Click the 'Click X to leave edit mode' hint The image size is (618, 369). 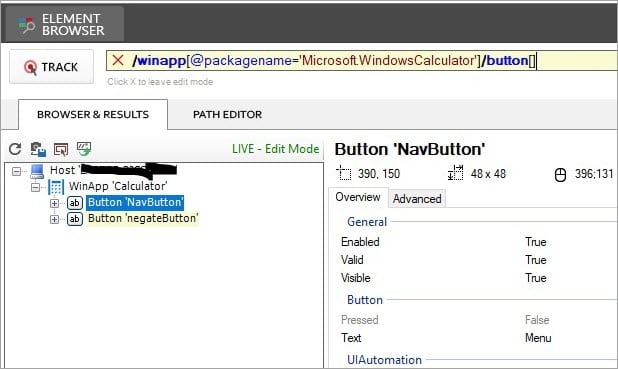coord(160,82)
